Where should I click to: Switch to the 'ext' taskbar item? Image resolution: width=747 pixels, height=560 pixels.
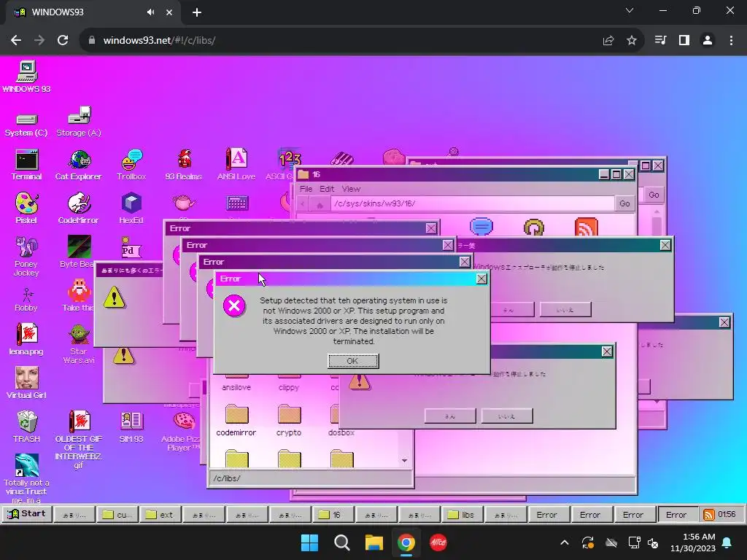161,514
